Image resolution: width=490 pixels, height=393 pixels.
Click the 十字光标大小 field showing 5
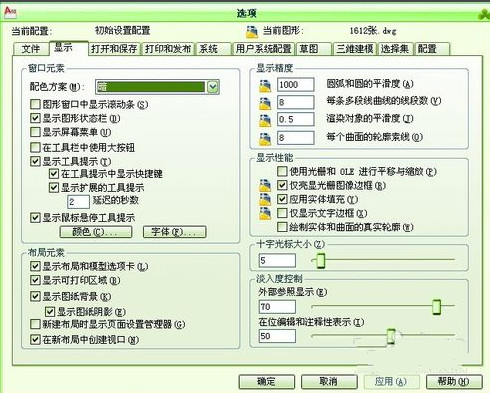277,261
